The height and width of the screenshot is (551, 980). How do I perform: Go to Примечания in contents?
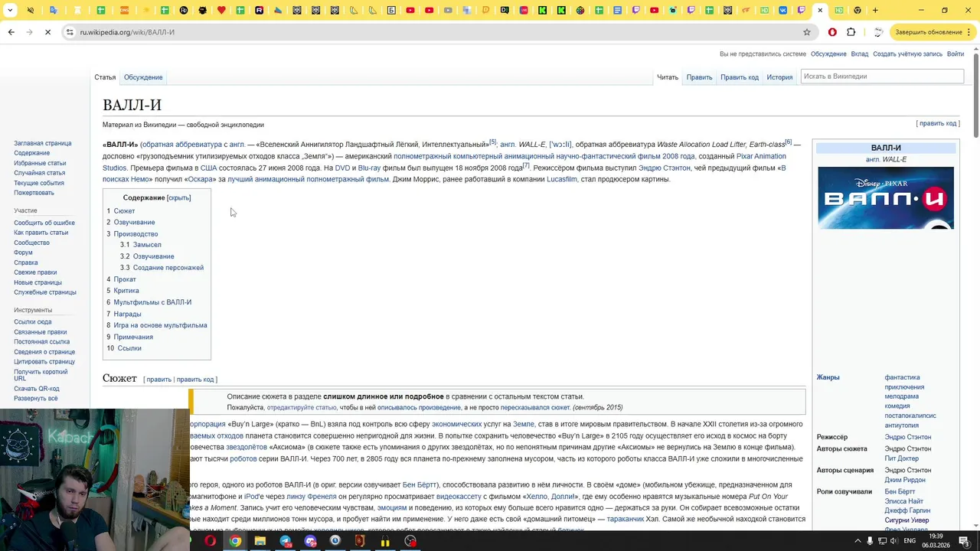point(133,337)
